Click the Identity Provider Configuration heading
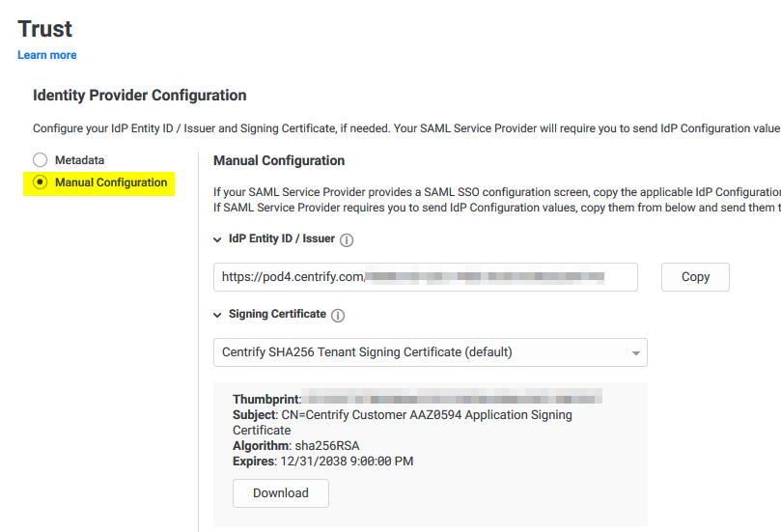Image resolution: width=781 pixels, height=532 pixels. click(139, 96)
